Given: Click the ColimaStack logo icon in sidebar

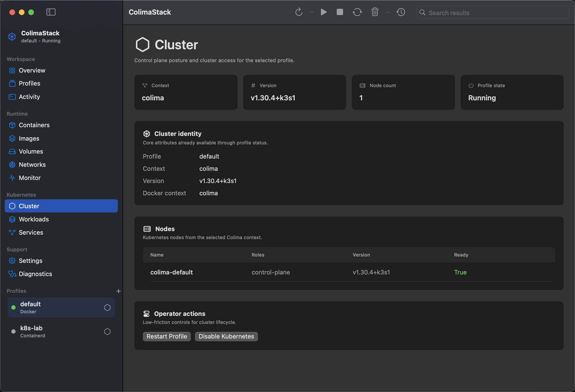Looking at the screenshot, I should 12,37.
